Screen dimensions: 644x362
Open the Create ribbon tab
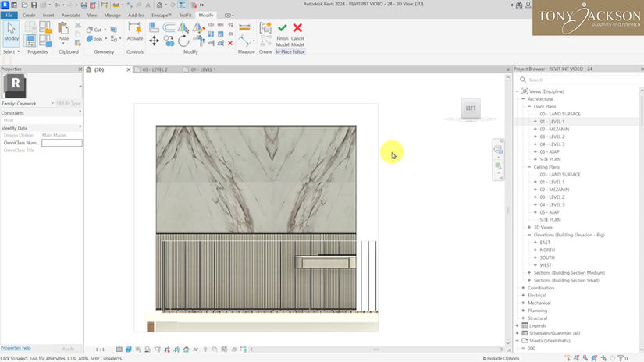(29, 15)
